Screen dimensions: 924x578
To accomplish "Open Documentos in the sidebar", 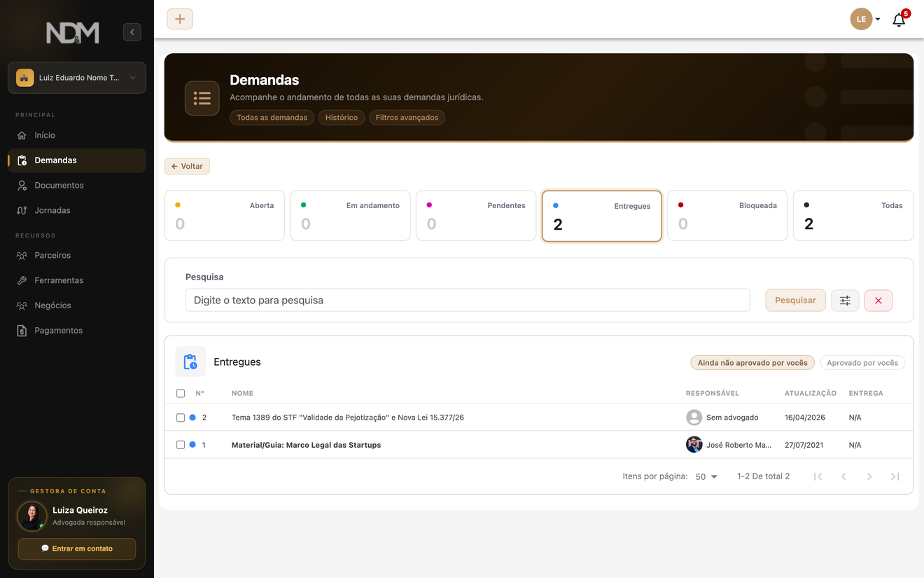I will coord(77,186).
